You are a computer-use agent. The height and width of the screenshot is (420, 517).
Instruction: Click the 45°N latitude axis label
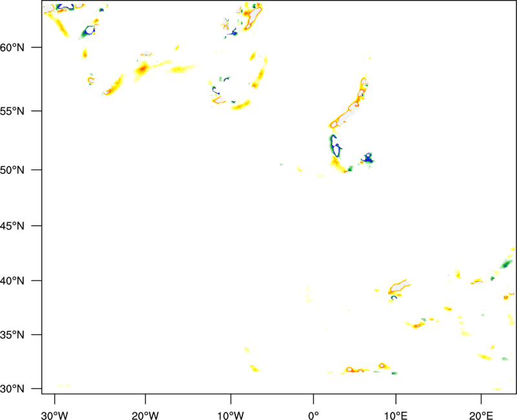point(12,226)
